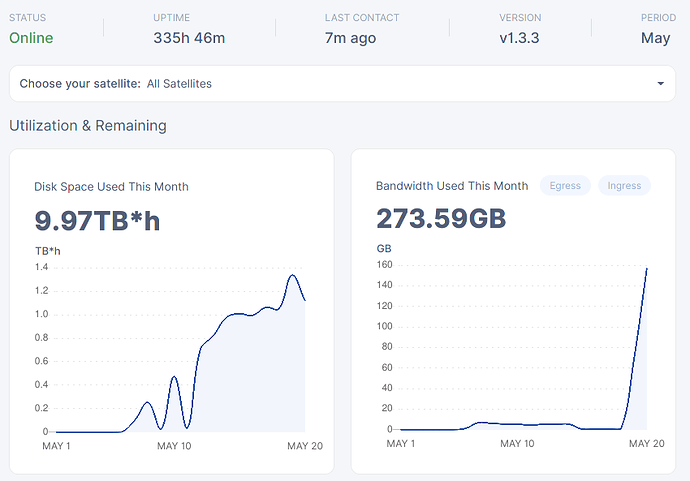Click MAY 20 label on bandwidth chart
690x481 pixels.
pos(646,444)
